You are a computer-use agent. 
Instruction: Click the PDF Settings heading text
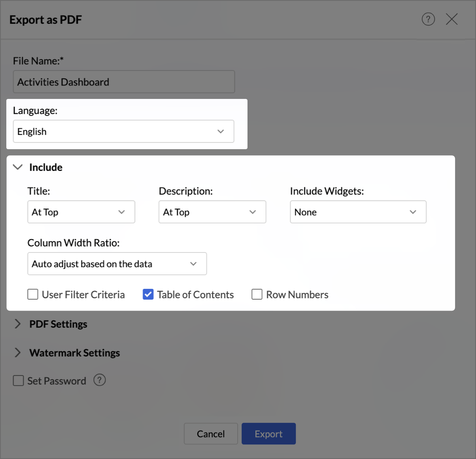58,324
